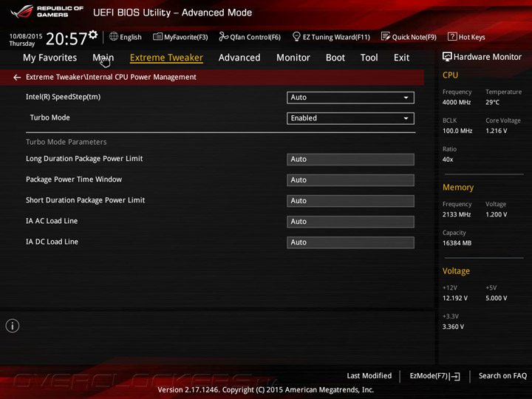
Task: Click the memory voltage 1.200 V value
Action: click(x=497, y=214)
